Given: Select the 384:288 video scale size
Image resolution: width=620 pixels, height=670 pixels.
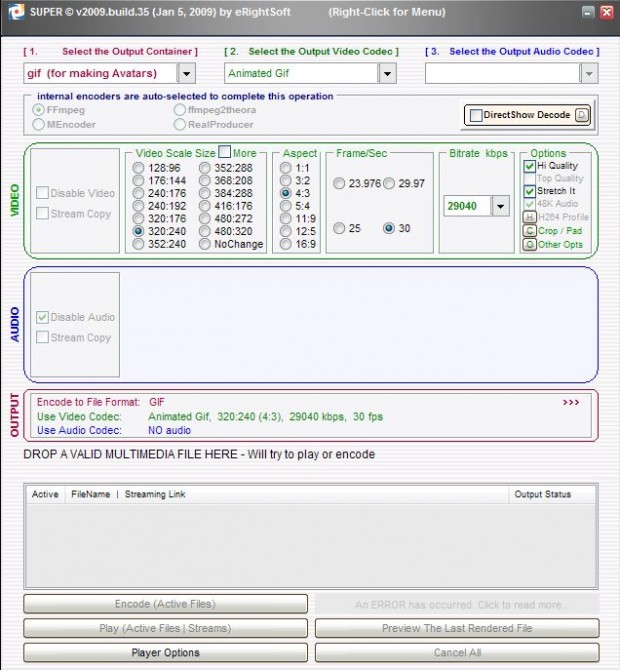Looking at the screenshot, I should tap(205, 193).
